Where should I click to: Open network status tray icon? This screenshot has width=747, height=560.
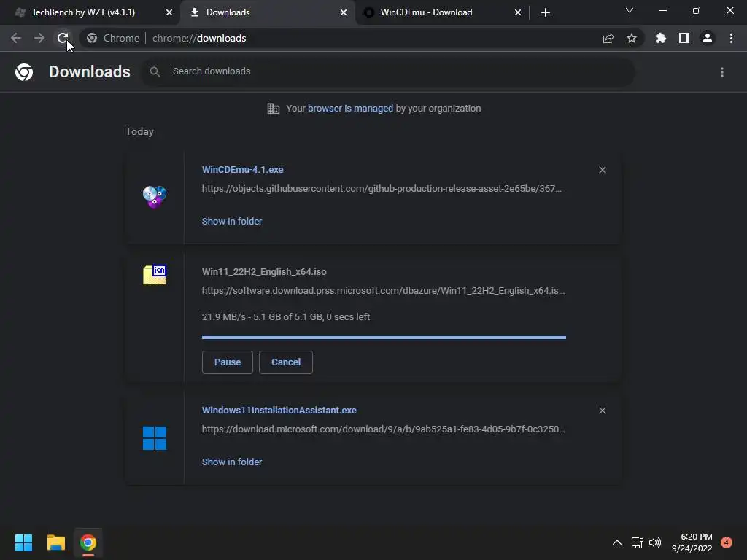[637, 542]
